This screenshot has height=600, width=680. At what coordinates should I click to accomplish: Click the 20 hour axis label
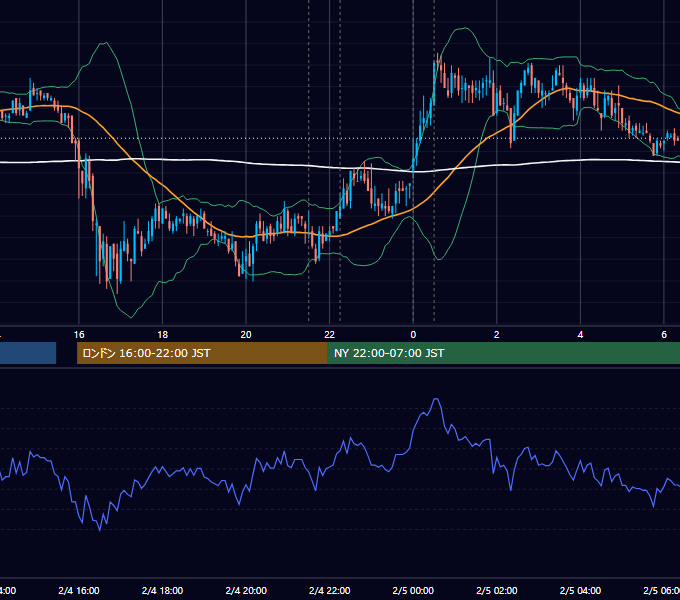pos(246,335)
